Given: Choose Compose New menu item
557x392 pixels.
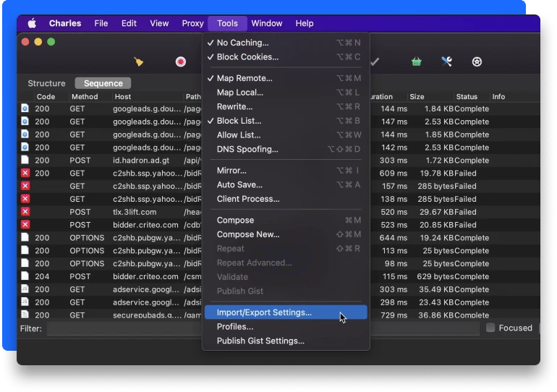Looking at the screenshot, I should [x=286, y=234].
